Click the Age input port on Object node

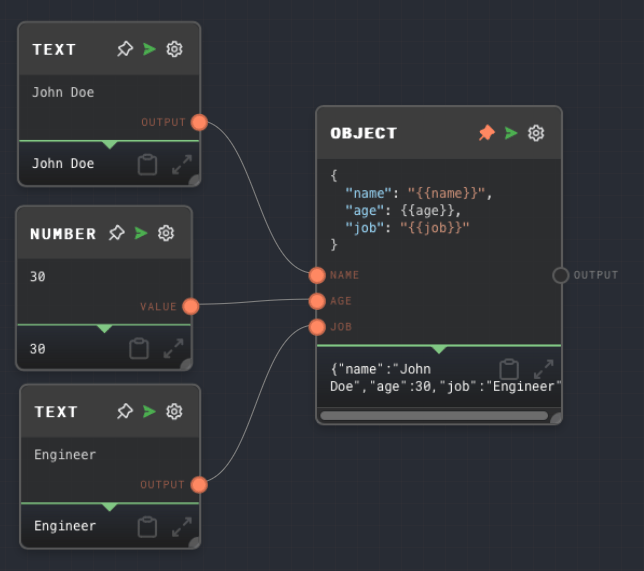317,301
